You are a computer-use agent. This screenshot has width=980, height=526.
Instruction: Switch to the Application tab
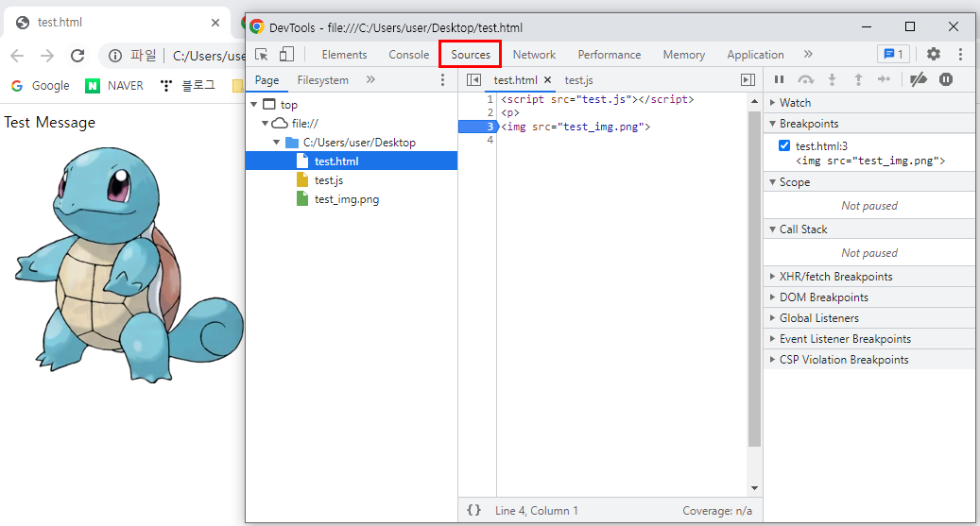coord(755,55)
